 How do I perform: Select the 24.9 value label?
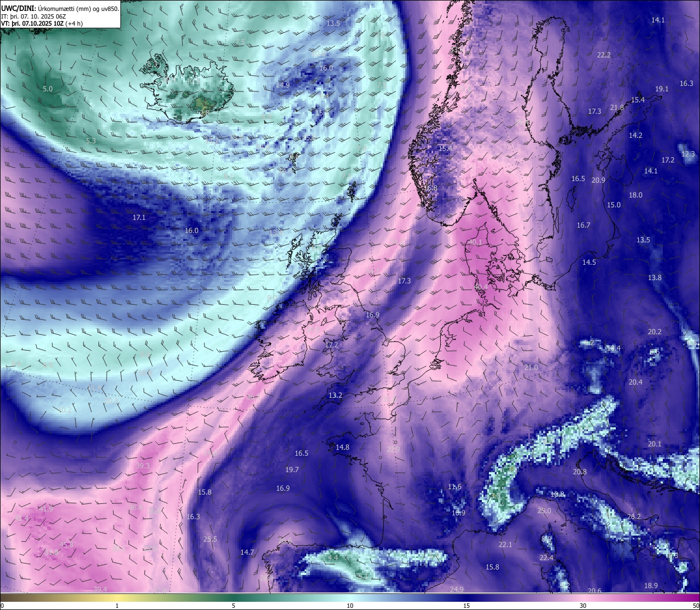point(457,589)
